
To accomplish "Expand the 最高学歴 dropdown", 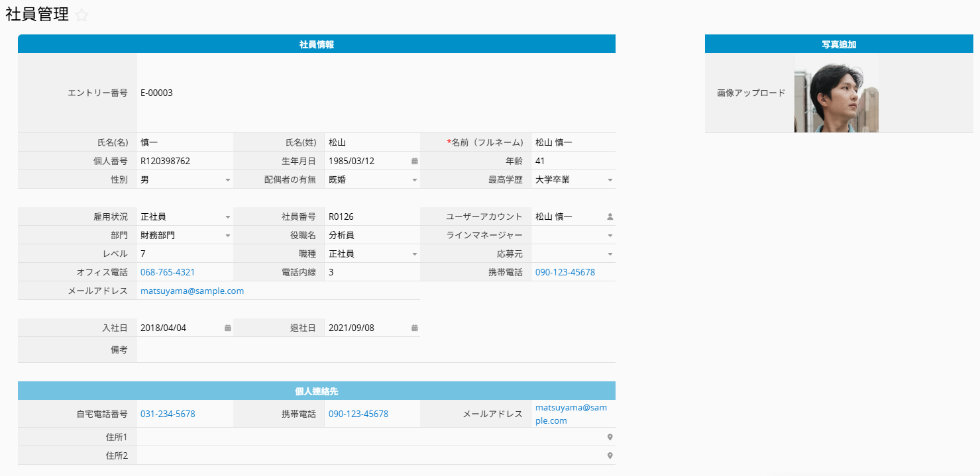I will click(x=610, y=180).
